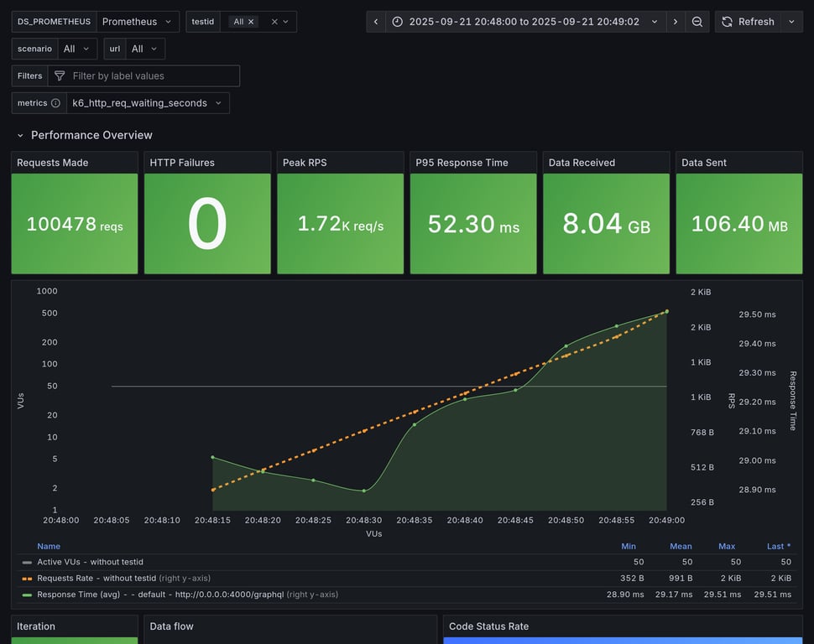The height and width of the screenshot is (644, 814).
Task: Click the green data point at 20:48:30
Action: pos(364,491)
